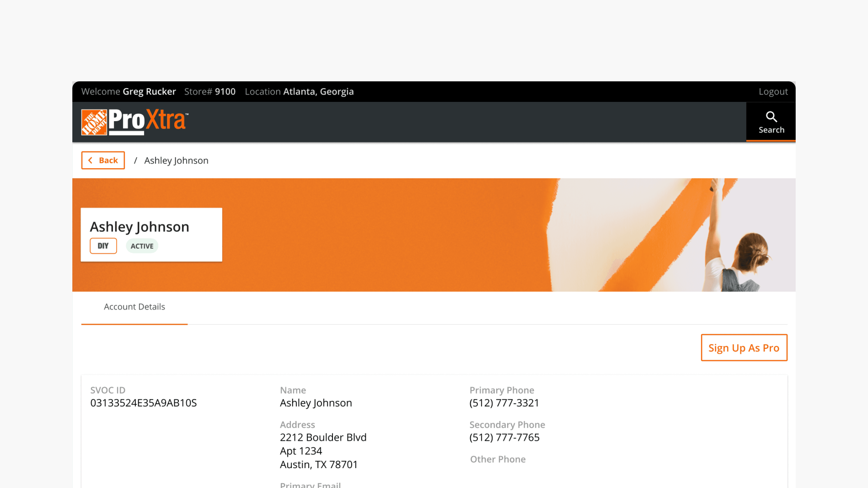
Task: Click Ashley Johnson breadcrumb text
Action: click(176, 160)
